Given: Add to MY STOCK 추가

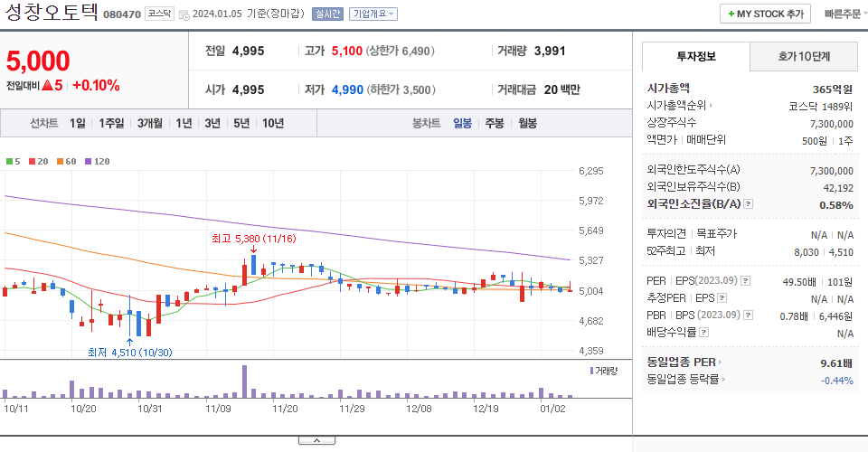Looking at the screenshot, I should coord(765,14).
